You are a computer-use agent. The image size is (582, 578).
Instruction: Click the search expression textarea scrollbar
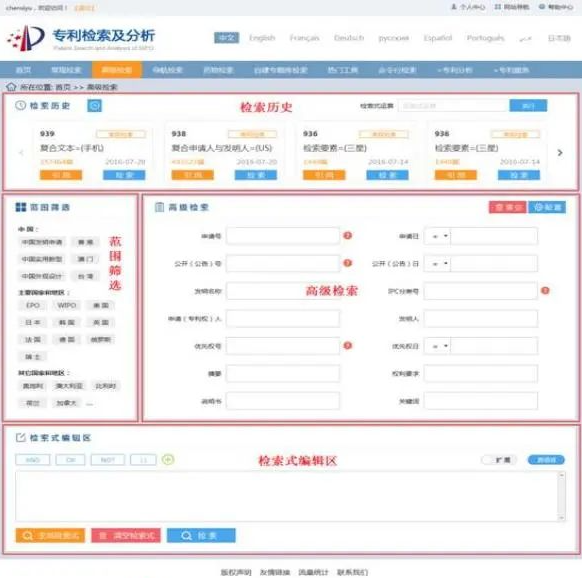[x=562, y=496]
